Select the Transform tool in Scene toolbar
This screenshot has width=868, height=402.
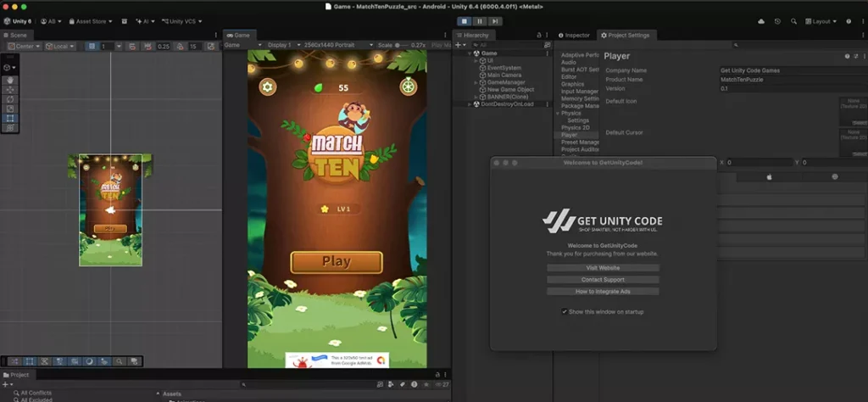pos(10,127)
